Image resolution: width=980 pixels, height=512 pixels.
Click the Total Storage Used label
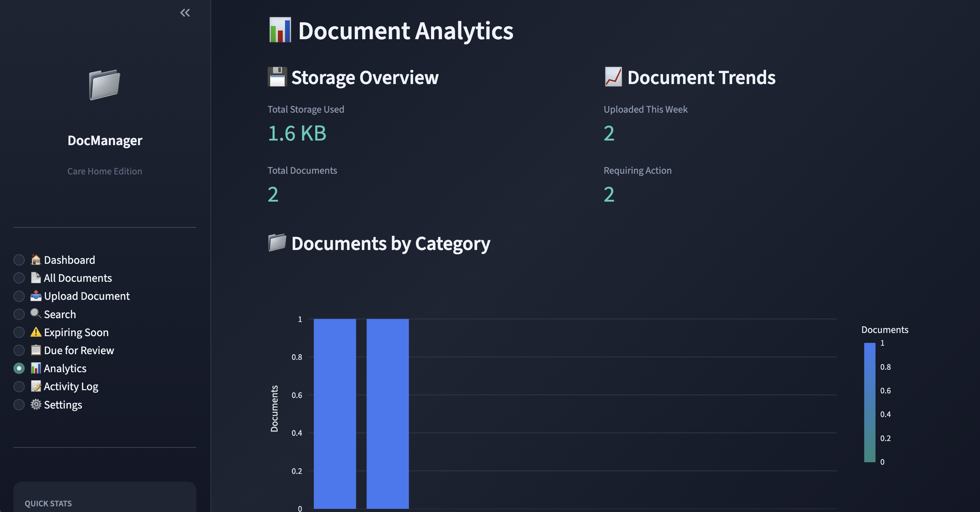coord(306,109)
